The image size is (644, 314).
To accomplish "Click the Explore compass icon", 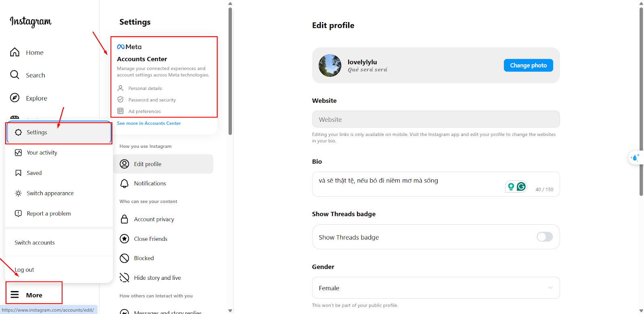I will click(15, 98).
